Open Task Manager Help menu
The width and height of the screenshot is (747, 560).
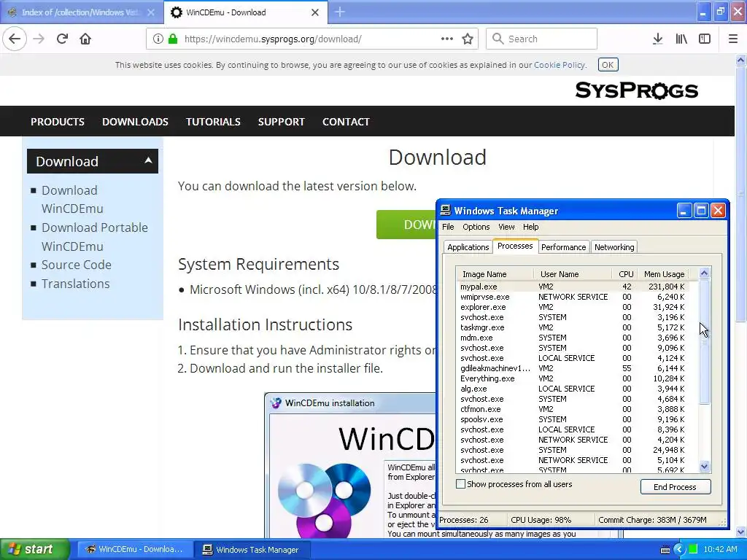point(530,227)
